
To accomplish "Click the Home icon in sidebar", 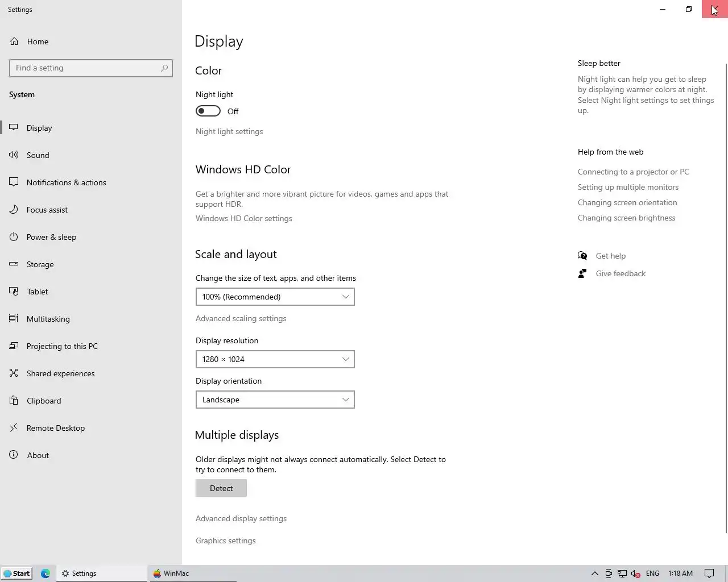I will pyautogui.click(x=14, y=41).
